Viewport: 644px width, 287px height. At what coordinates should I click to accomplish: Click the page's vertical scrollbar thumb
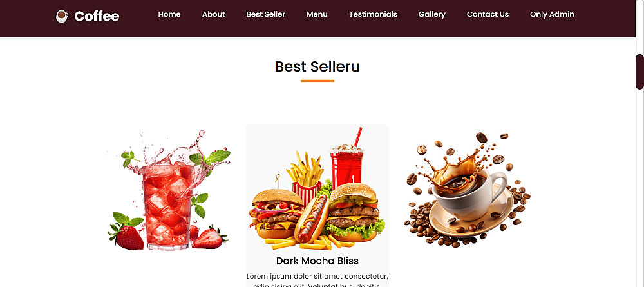639,72
